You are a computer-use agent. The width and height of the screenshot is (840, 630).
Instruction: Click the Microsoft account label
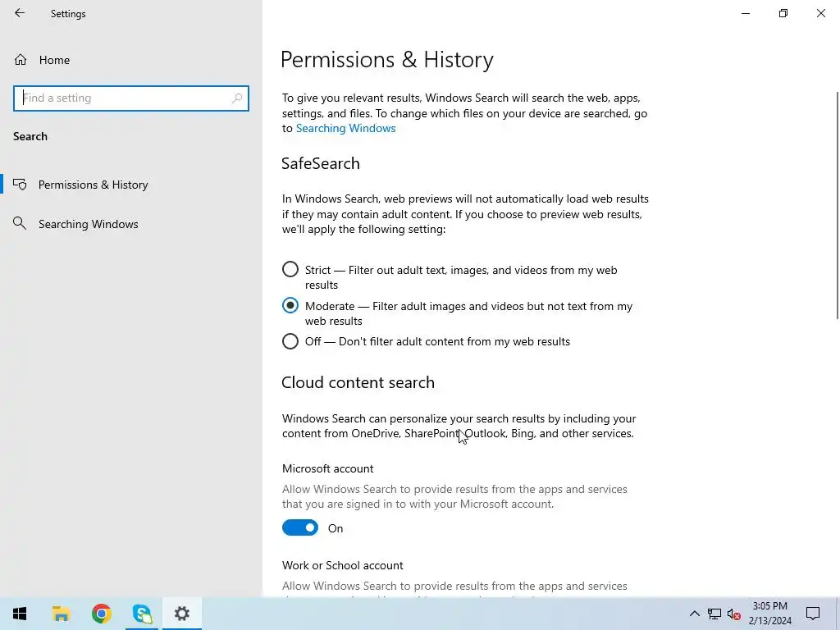tap(328, 468)
